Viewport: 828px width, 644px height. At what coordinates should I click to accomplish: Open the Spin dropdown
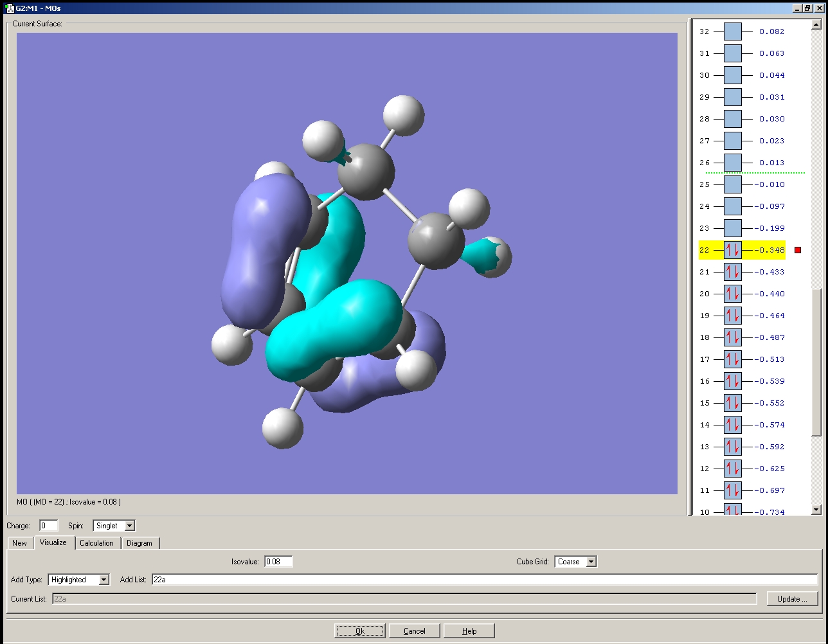point(129,526)
